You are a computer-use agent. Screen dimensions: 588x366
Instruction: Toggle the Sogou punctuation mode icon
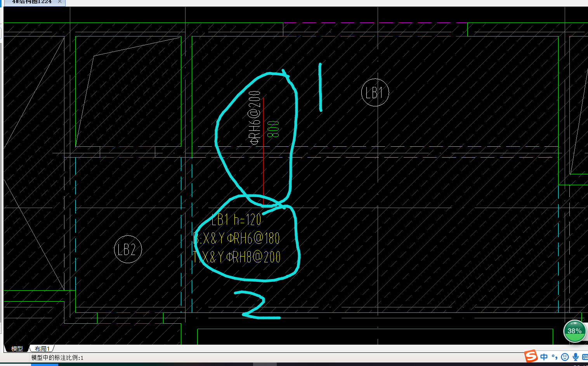coord(555,357)
